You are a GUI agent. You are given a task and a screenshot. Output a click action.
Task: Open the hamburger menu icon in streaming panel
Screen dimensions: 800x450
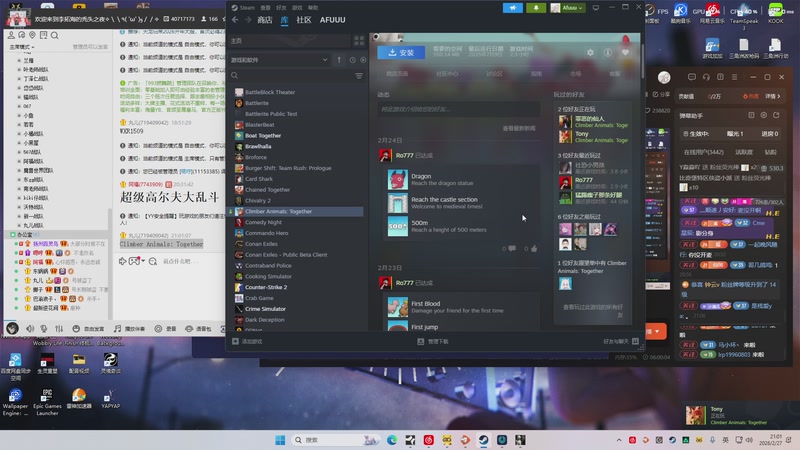click(x=734, y=77)
